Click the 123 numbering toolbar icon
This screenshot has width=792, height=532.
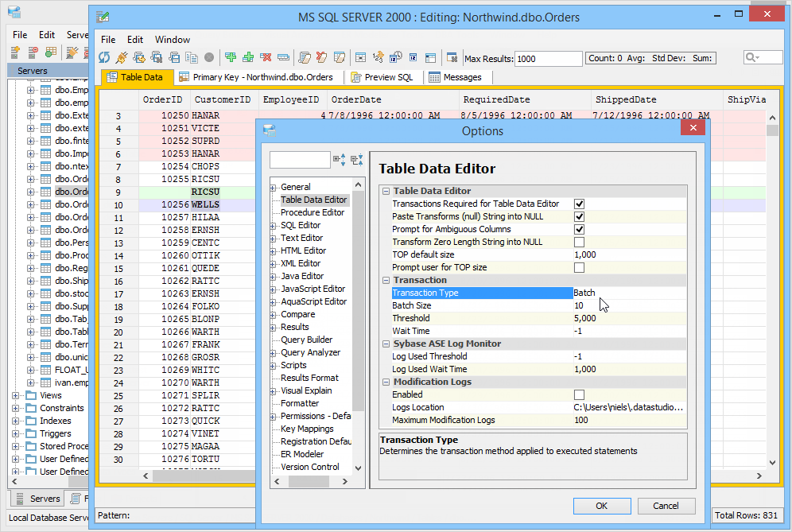379,57
